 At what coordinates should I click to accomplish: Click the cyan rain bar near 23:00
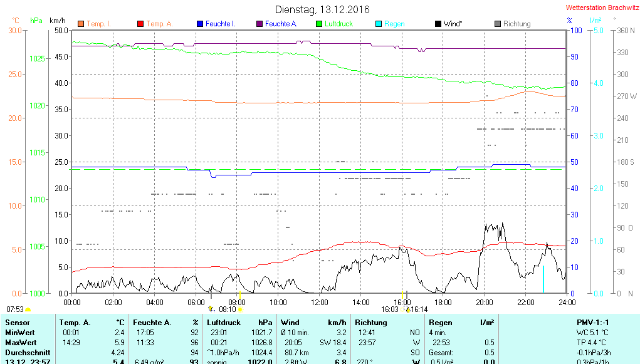tap(543, 279)
